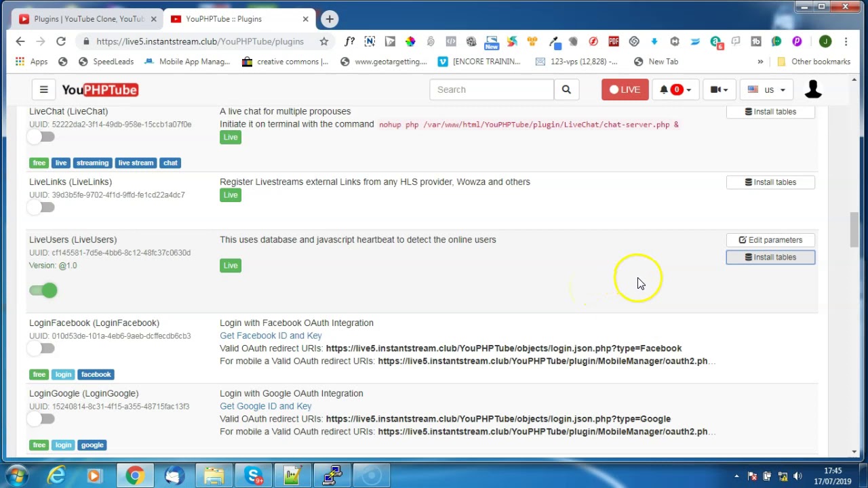Click the eyedropper color picker extension icon
Image resolution: width=868 pixels, height=488 pixels.
[x=555, y=41]
